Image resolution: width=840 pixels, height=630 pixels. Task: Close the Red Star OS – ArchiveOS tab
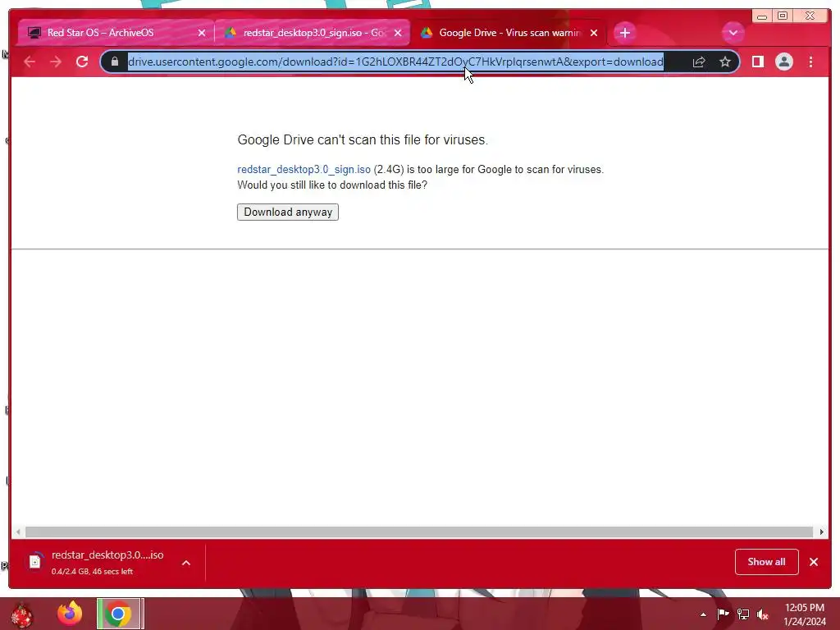pyautogui.click(x=202, y=33)
